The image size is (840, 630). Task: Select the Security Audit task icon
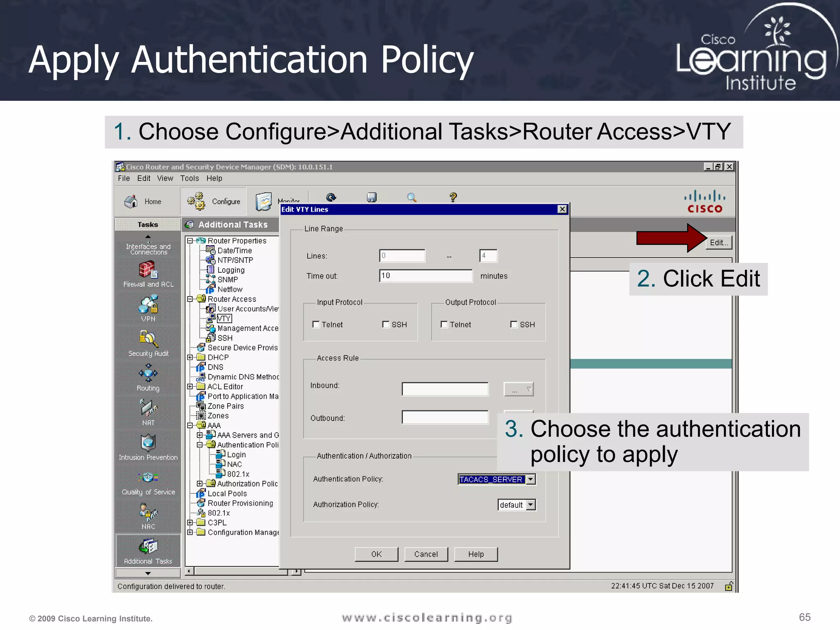coord(148,339)
